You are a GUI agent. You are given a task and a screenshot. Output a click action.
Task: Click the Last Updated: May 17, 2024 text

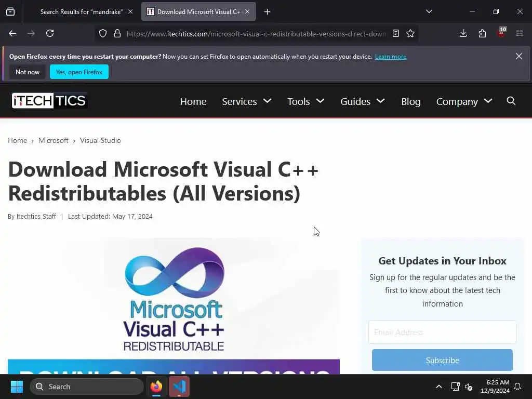tap(110, 217)
